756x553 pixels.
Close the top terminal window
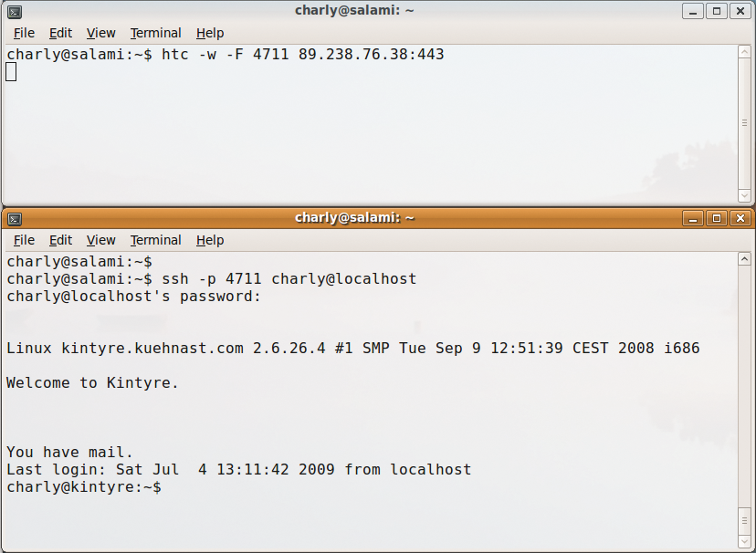pyautogui.click(x=740, y=11)
